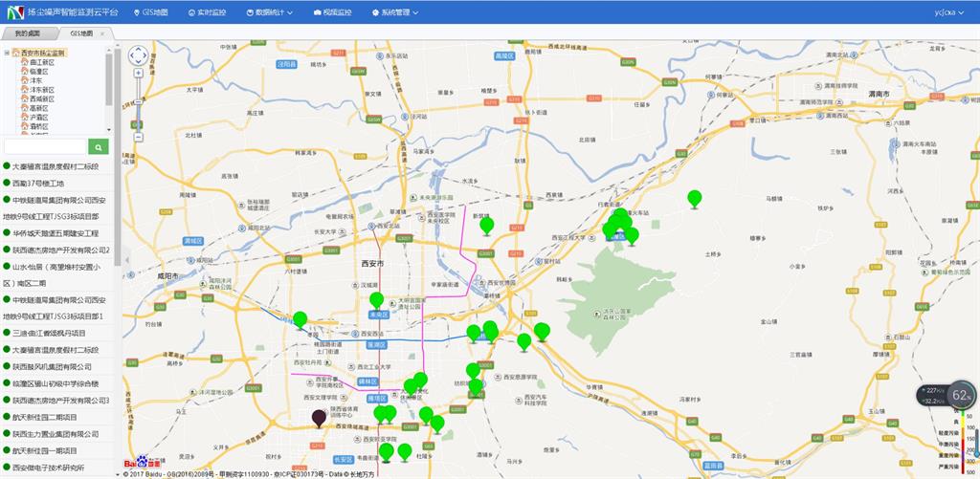Click the green marker near 三桥 on blue metro line
This screenshot has height=479, width=980.
300,319
